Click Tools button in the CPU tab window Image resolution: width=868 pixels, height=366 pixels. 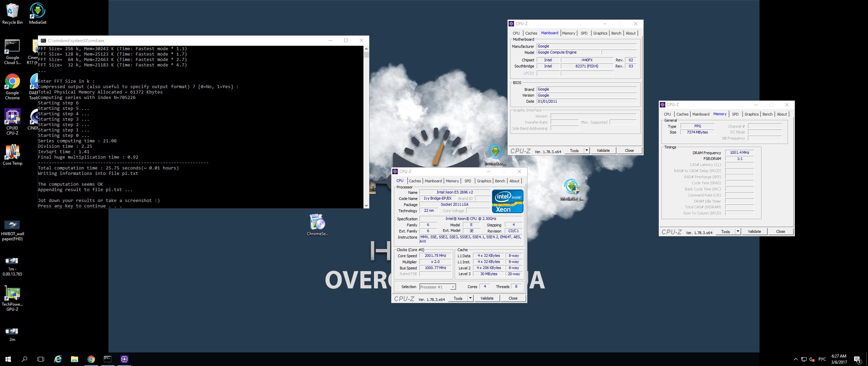coord(458,298)
